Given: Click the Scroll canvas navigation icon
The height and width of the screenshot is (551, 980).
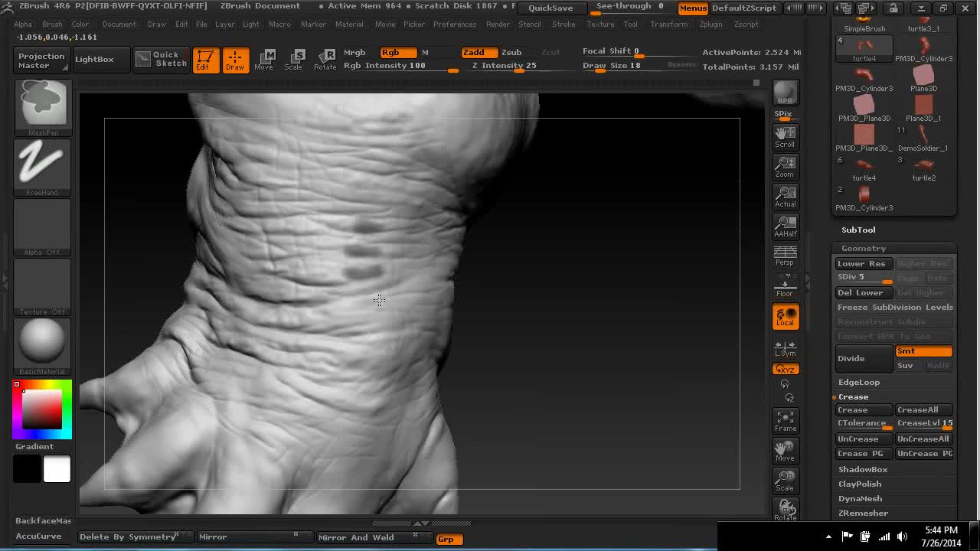Looking at the screenshot, I should point(785,137).
